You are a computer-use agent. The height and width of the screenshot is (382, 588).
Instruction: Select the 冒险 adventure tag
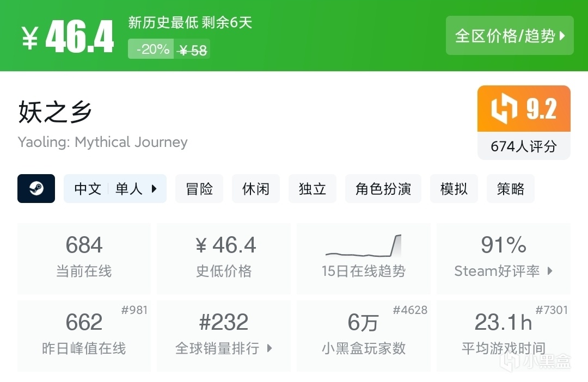(199, 189)
